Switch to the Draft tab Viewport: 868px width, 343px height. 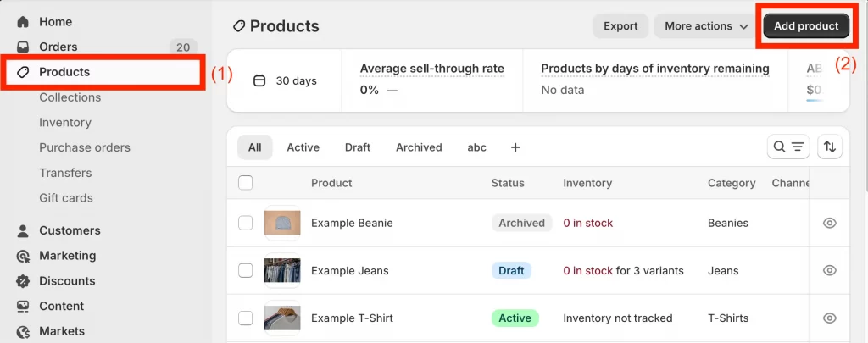click(x=357, y=147)
